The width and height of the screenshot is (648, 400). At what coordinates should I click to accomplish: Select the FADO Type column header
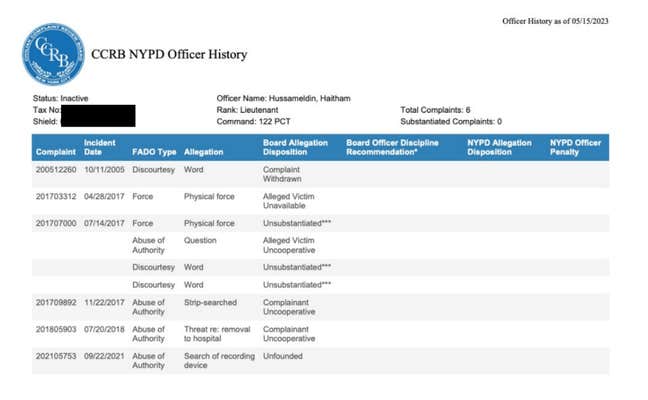pos(154,151)
